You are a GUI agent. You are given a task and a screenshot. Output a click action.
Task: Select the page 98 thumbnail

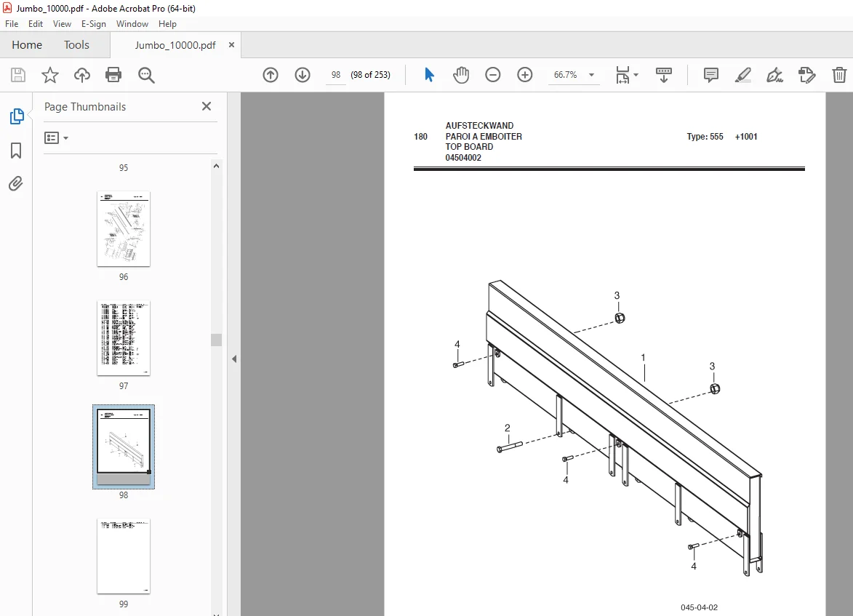click(x=124, y=447)
